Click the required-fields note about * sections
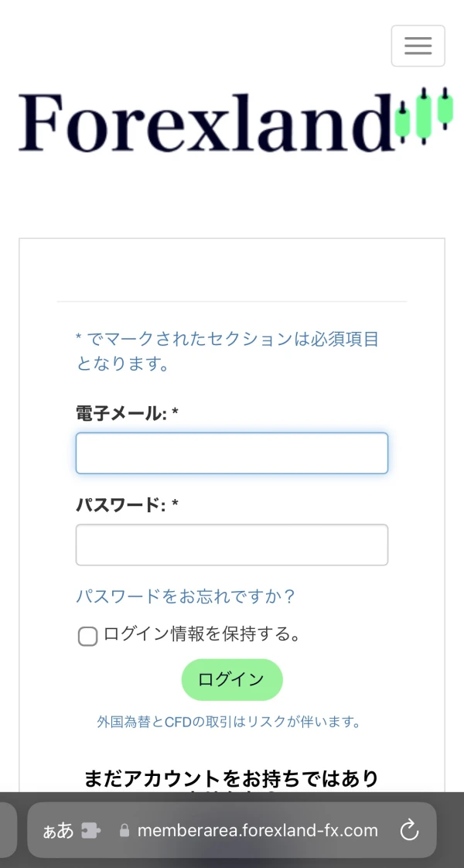The image size is (464, 868). (x=227, y=350)
